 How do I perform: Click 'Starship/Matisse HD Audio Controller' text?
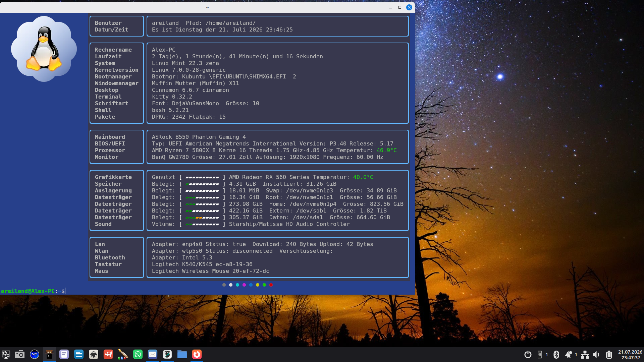289,224
